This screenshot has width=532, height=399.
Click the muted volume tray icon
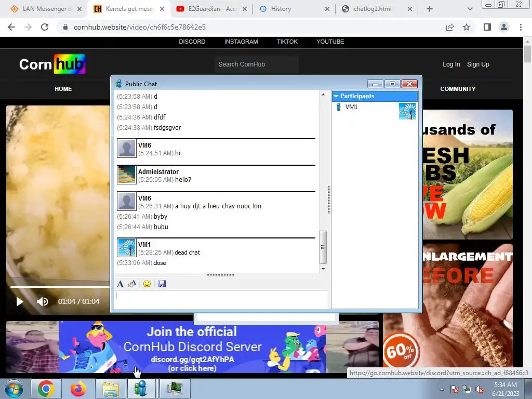tap(480, 389)
